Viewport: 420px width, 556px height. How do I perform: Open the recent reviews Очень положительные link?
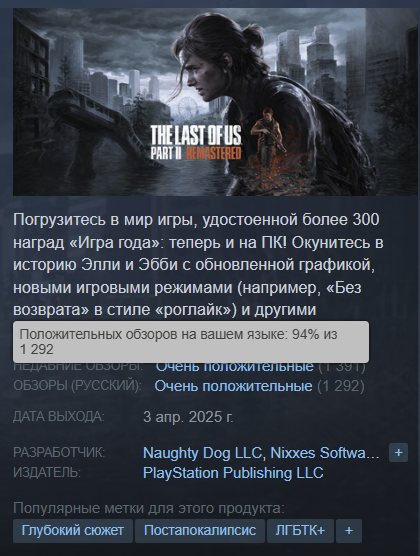point(234,367)
